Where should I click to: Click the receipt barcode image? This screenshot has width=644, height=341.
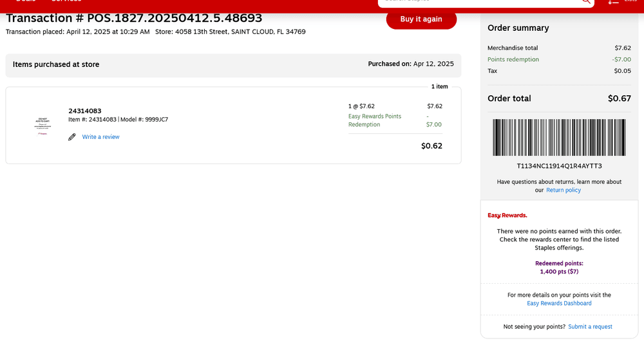pos(559,138)
